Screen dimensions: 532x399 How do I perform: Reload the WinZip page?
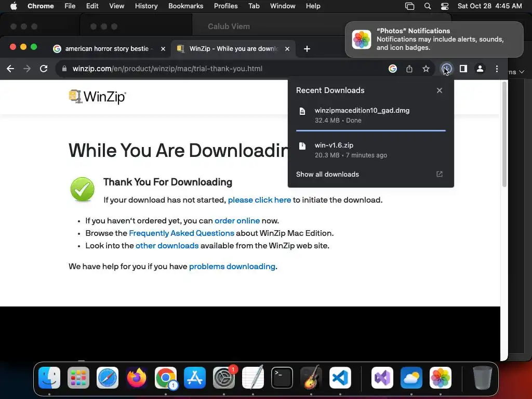tap(44, 69)
